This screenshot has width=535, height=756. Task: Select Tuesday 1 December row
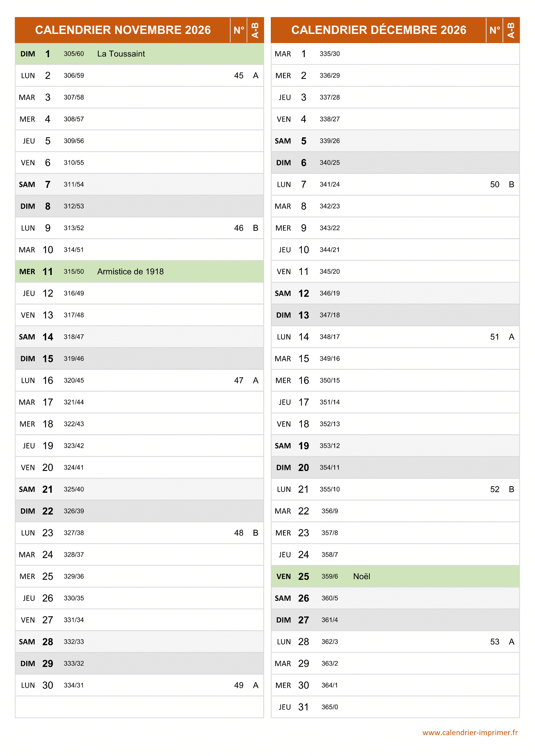[x=395, y=54]
